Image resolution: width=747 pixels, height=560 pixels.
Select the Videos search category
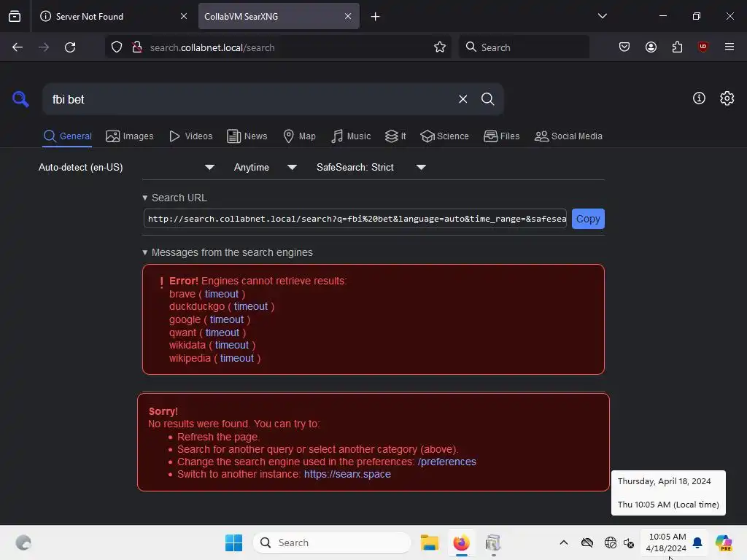pos(190,136)
